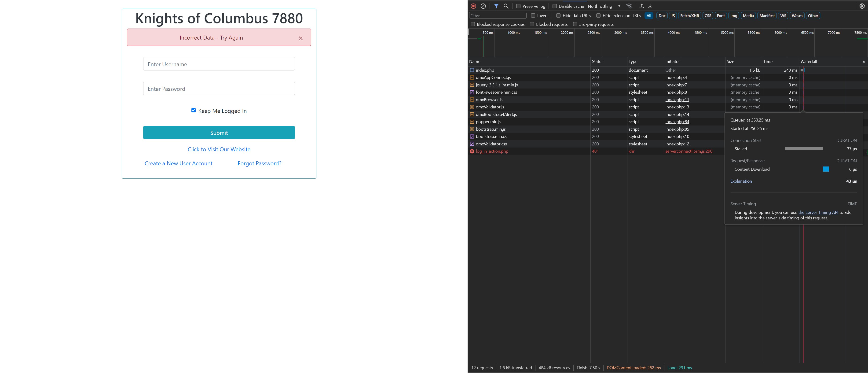
Task: Click the import HAR upload icon
Action: tap(641, 6)
